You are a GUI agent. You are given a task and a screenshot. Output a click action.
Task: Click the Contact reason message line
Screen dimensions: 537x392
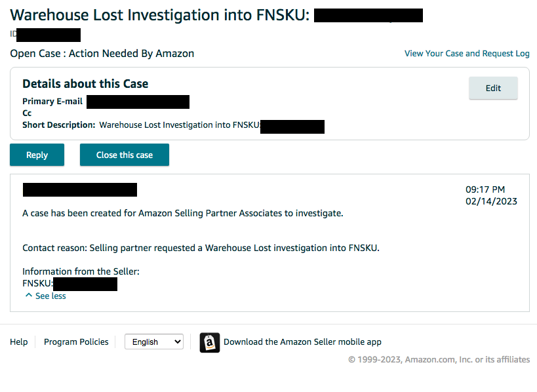click(201, 248)
